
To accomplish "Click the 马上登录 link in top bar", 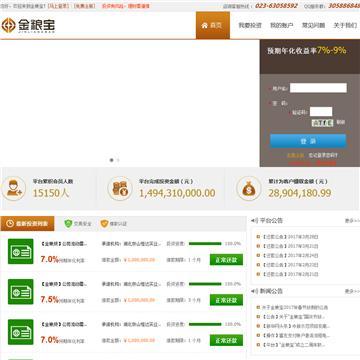I will 58,6.
